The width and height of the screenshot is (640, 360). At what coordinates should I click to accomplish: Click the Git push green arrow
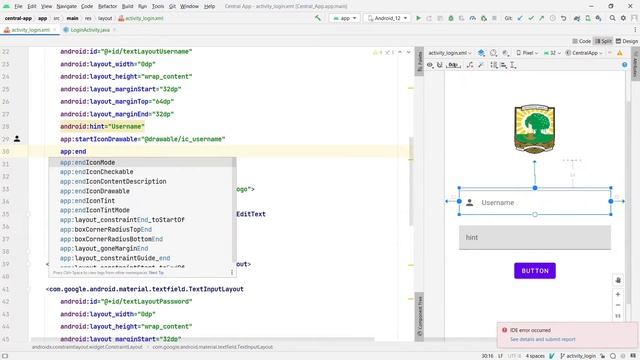tap(541, 18)
